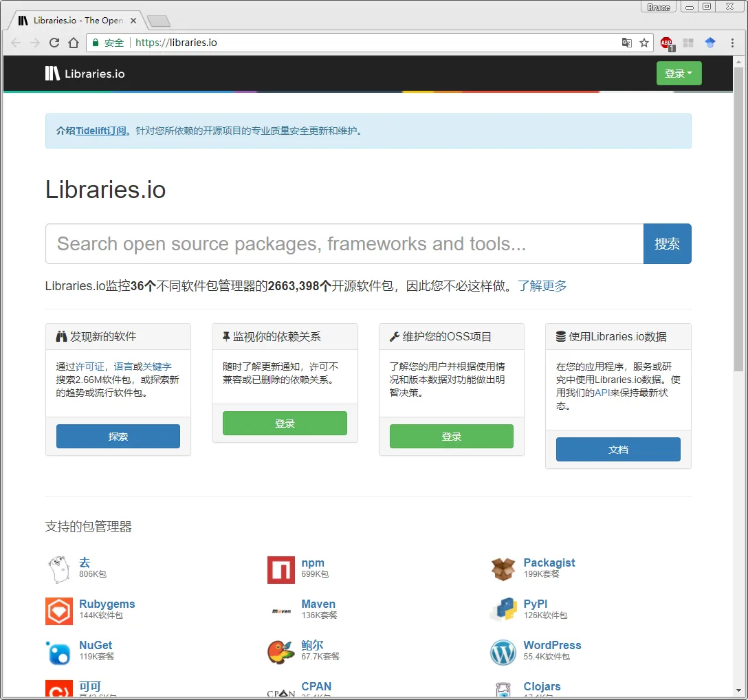Click the large Libraries.io page title

105,189
